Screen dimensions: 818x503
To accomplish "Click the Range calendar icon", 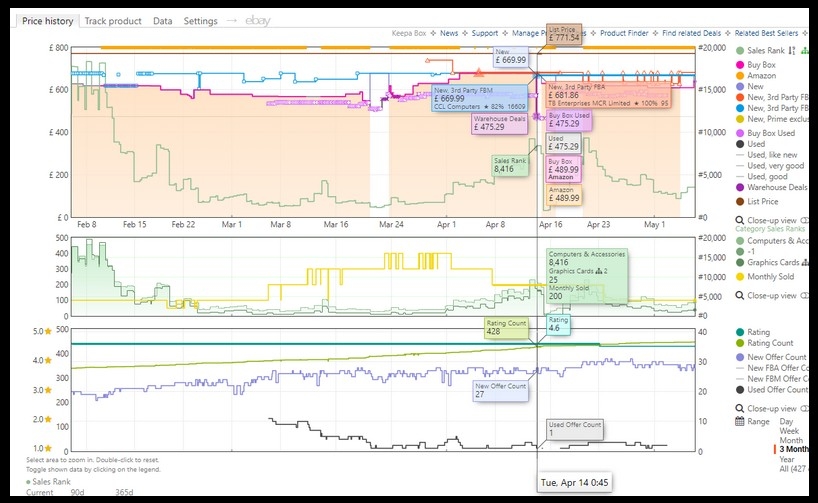I will point(740,422).
